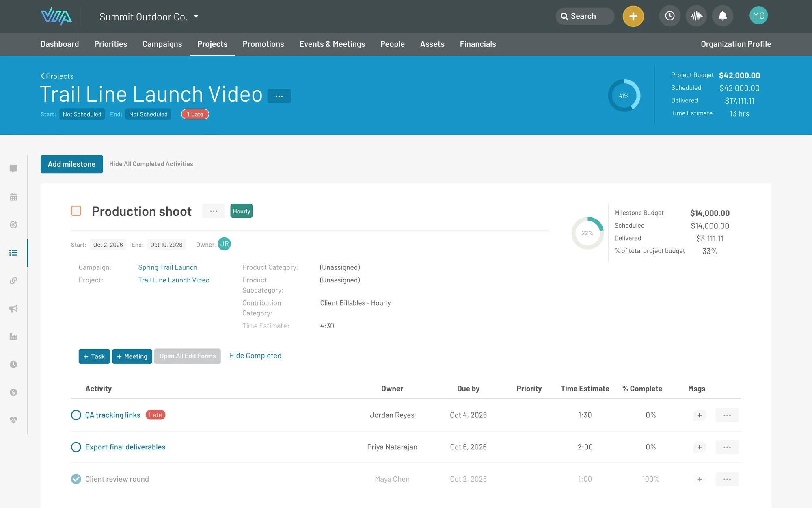The image size is (812, 508).
Task: Click the 22% milestone progress ring
Action: (587, 233)
